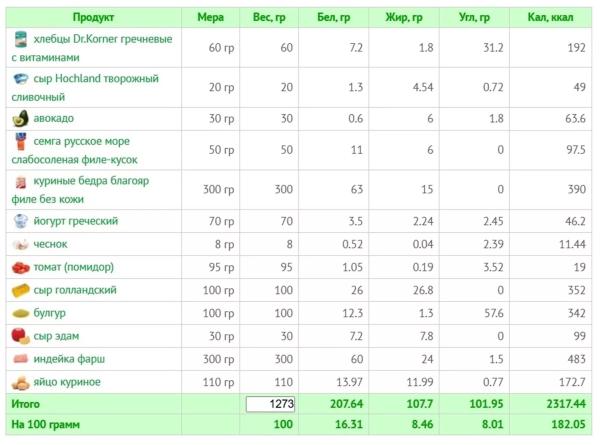Click the Edam cheese icon
Image resolution: width=600 pixels, height=445 pixels.
pyautogui.click(x=20, y=336)
